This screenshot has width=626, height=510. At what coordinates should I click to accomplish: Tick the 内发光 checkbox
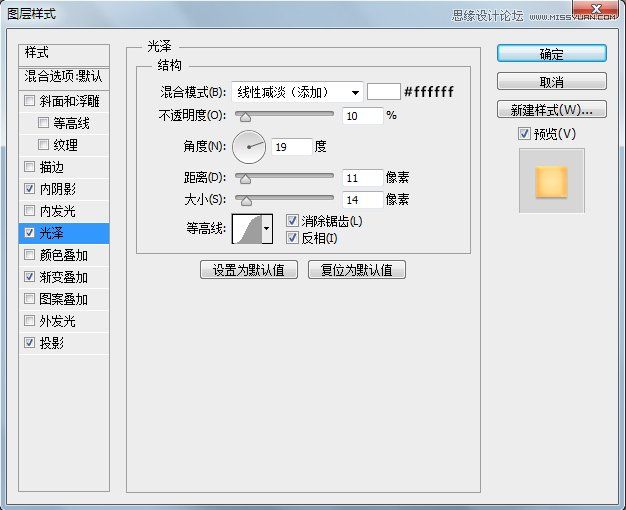tap(30, 210)
